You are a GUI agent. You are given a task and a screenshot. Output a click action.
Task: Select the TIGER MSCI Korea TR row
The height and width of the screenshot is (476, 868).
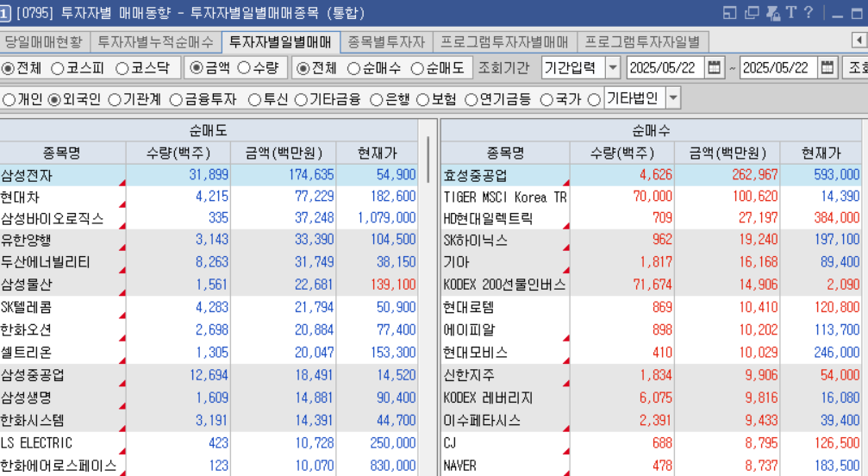click(x=651, y=197)
